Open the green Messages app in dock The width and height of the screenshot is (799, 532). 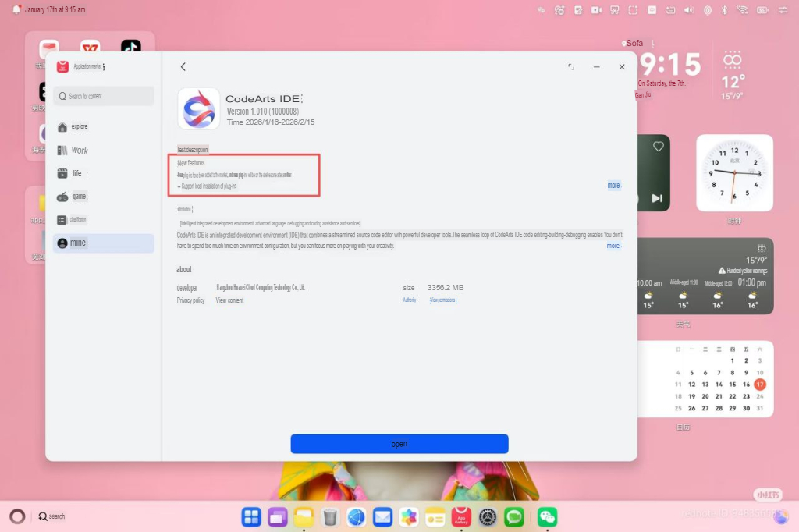514,517
